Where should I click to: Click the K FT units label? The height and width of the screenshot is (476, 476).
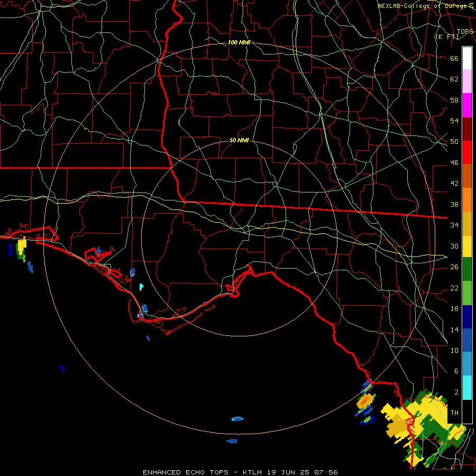[447, 36]
